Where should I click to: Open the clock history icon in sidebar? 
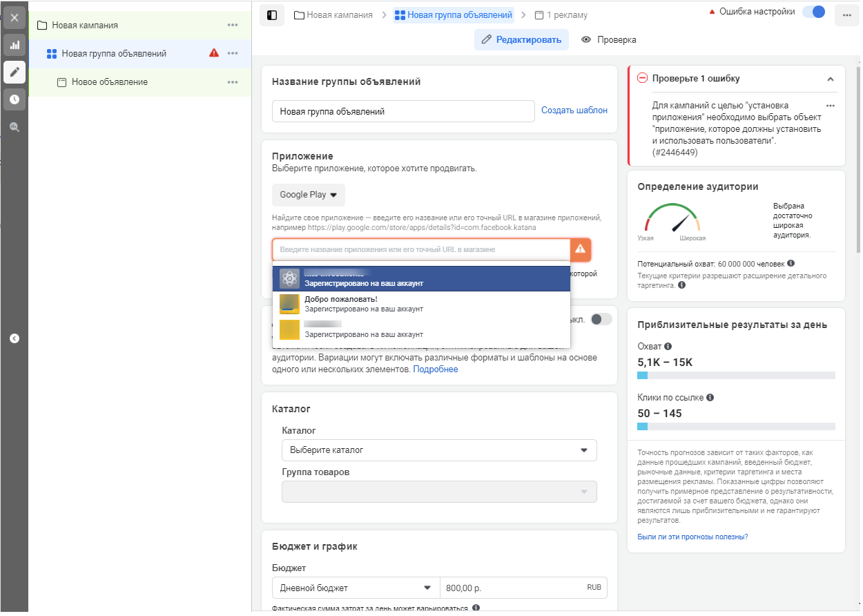pos(14,99)
